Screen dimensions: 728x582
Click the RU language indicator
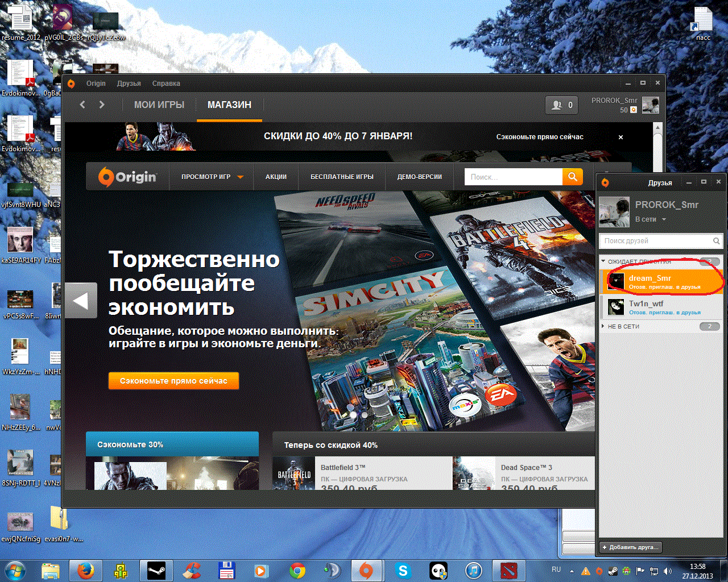pos(556,569)
